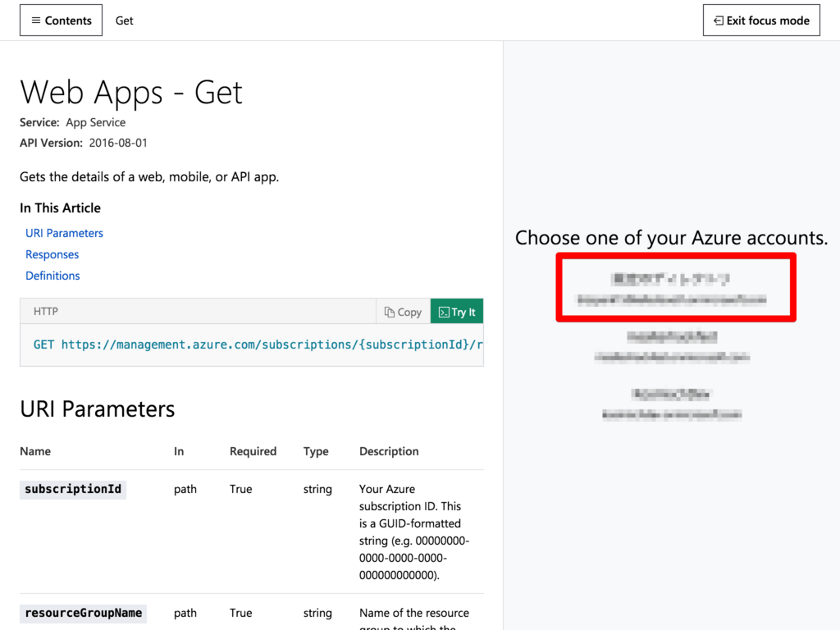Click the subscriptionId description text

[414, 532]
